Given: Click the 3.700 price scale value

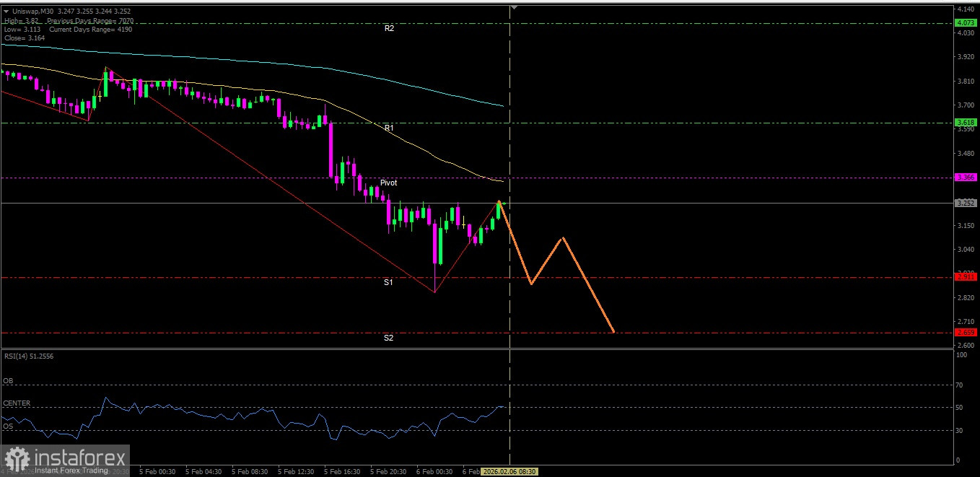Looking at the screenshot, I should tap(967, 105).
